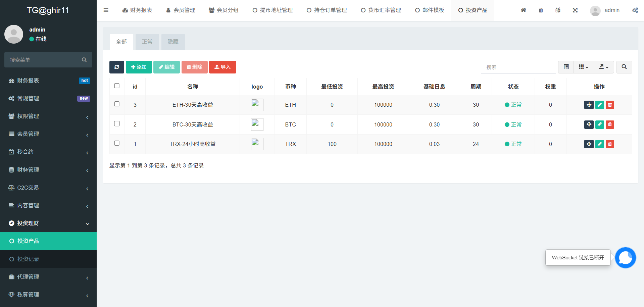Click the red 导入 button
The image size is (644, 307).
222,67
